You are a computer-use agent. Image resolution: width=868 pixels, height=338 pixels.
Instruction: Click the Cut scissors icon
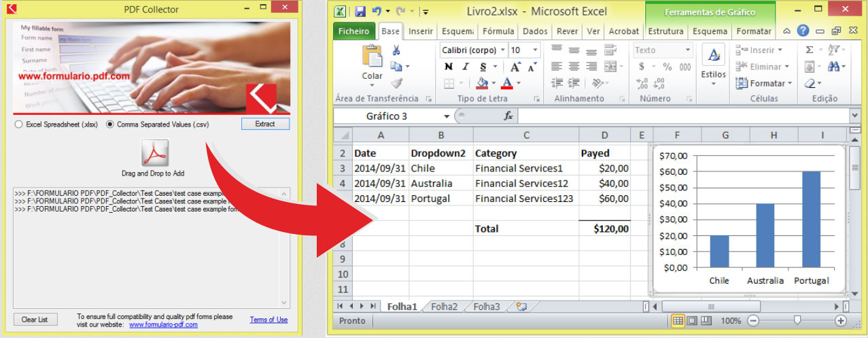pyautogui.click(x=396, y=50)
